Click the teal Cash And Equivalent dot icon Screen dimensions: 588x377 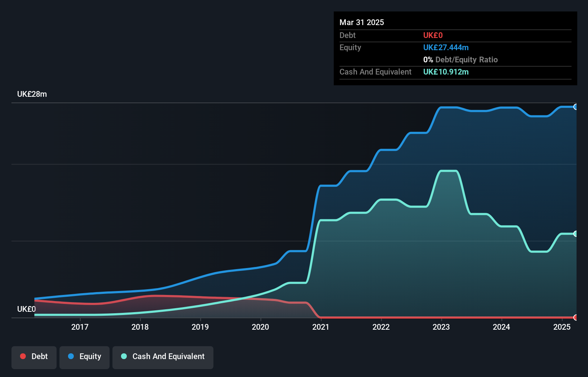click(x=124, y=356)
